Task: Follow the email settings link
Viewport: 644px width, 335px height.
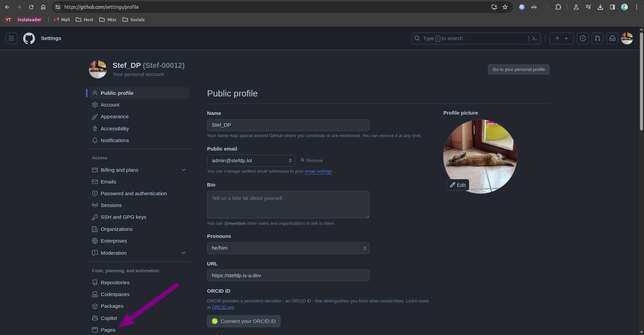Action: tap(318, 171)
